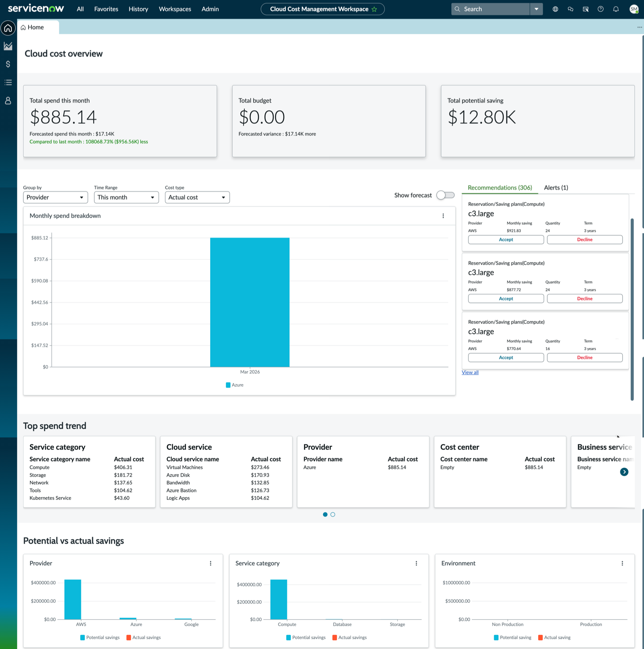Open the Admin menu

[x=210, y=9]
